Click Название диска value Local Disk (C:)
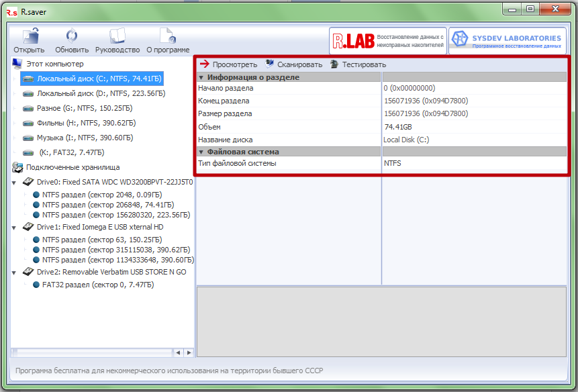 pyautogui.click(x=406, y=140)
